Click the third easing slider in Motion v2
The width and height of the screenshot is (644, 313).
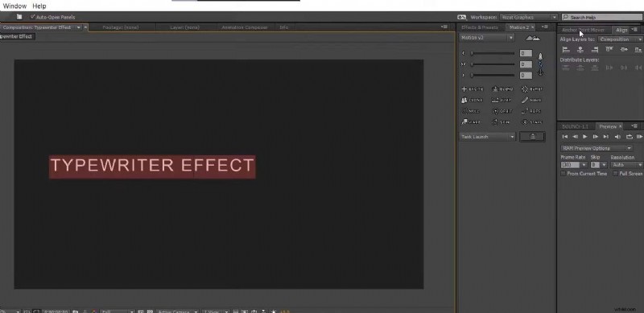click(x=493, y=76)
